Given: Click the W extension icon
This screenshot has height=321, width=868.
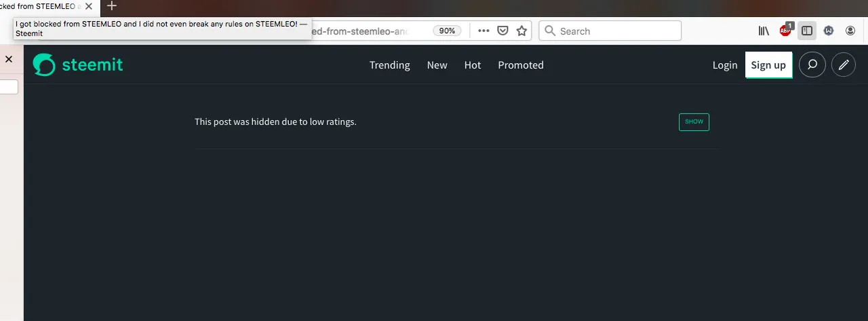Looking at the screenshot, I should 829,31.
